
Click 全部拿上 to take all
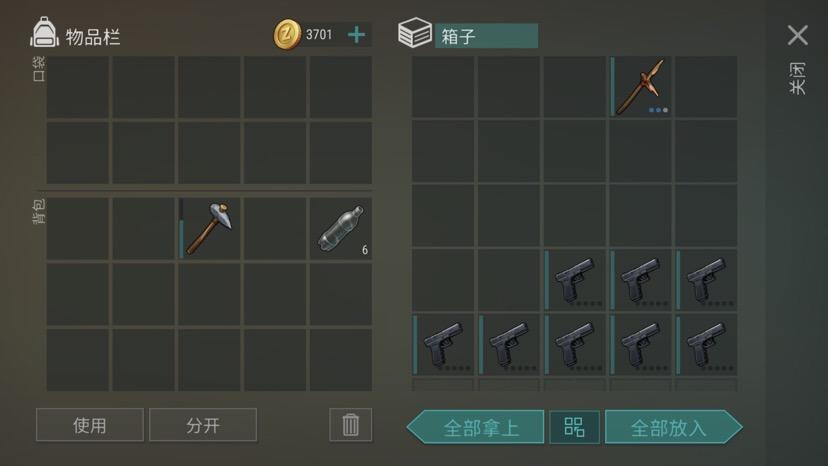[475, 427]
